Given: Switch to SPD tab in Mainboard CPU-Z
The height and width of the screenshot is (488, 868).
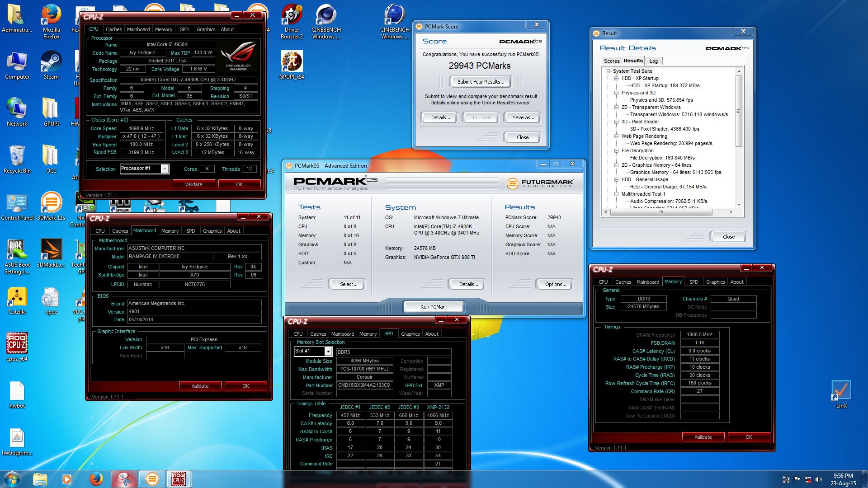Looking at the screenshot, I should click(191, 231).
